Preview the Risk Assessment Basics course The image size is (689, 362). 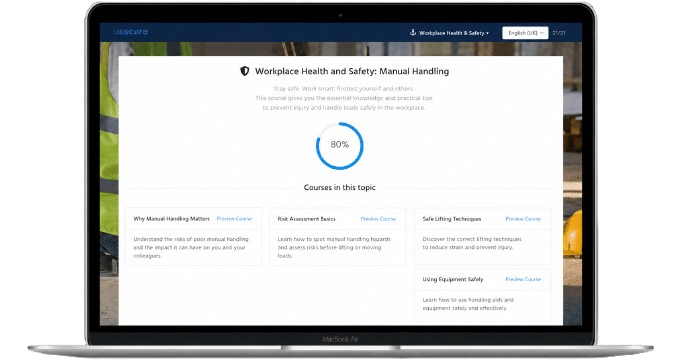click(x=378, y=219)
